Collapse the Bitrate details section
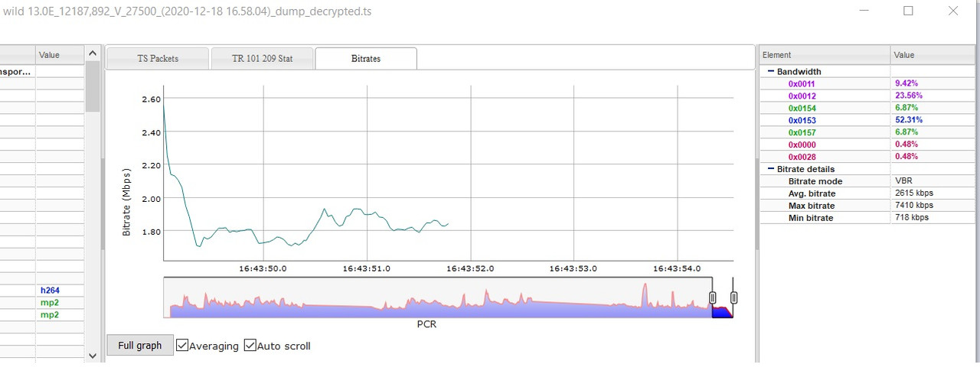 click(771, 169)
